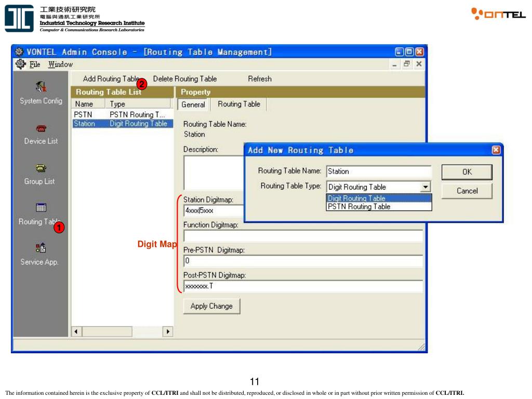
Task: Focus the Routing Table Name field in dialog
Action: click(x=379, y=171)
